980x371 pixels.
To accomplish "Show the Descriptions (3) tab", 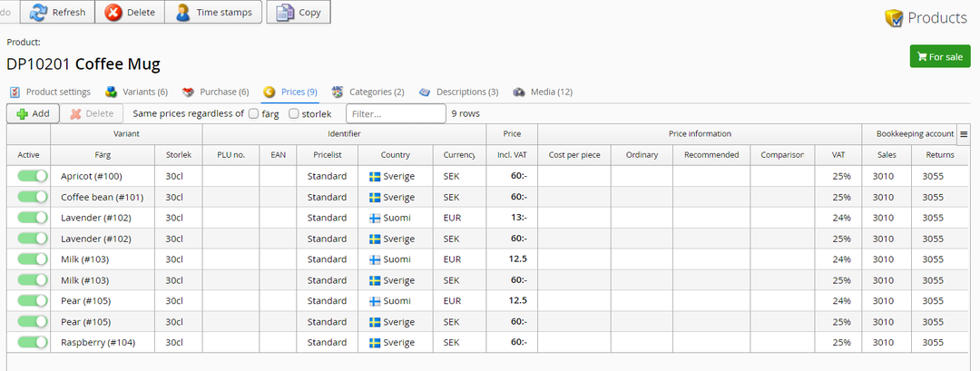I will tap(459, 92).
